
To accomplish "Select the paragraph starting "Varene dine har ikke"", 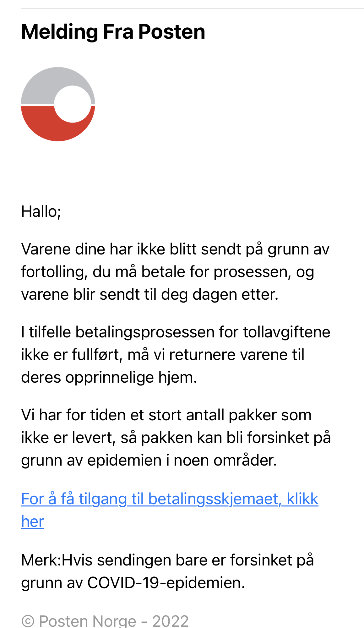I will [175, 272].
